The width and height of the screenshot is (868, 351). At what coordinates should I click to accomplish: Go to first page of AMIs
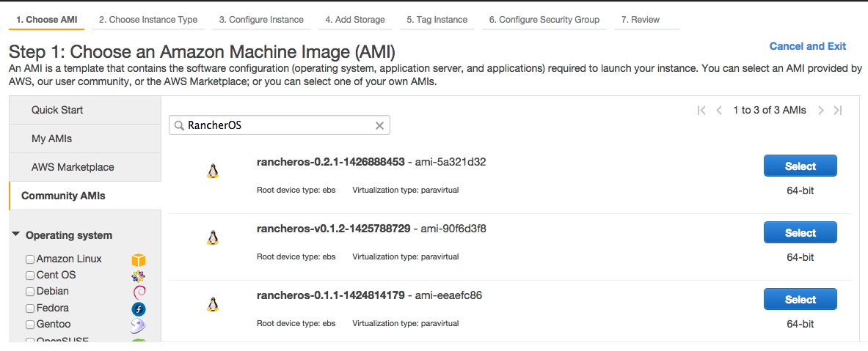[x=701, y=110]
